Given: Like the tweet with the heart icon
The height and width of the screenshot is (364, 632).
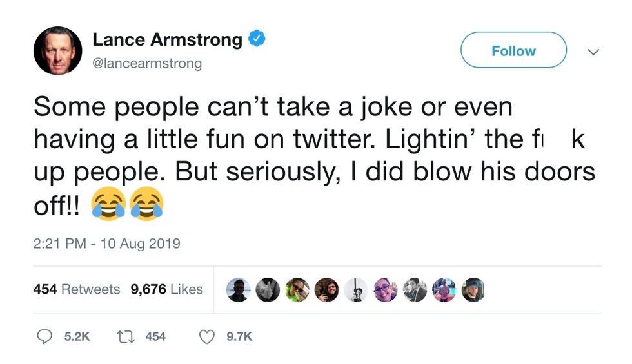Looking at the screenshot, I should [206, 336].
